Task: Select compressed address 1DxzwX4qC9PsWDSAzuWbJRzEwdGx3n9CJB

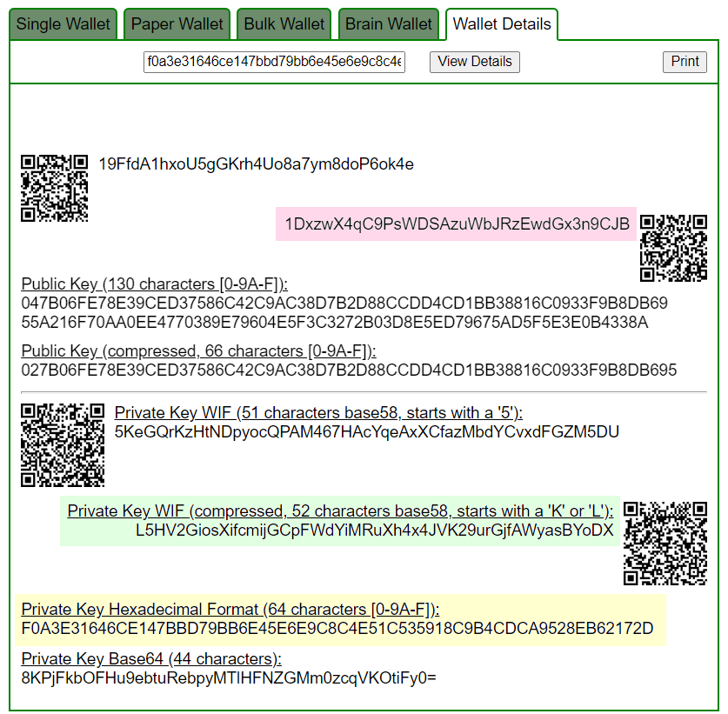Action: click(x=458, y=224)
